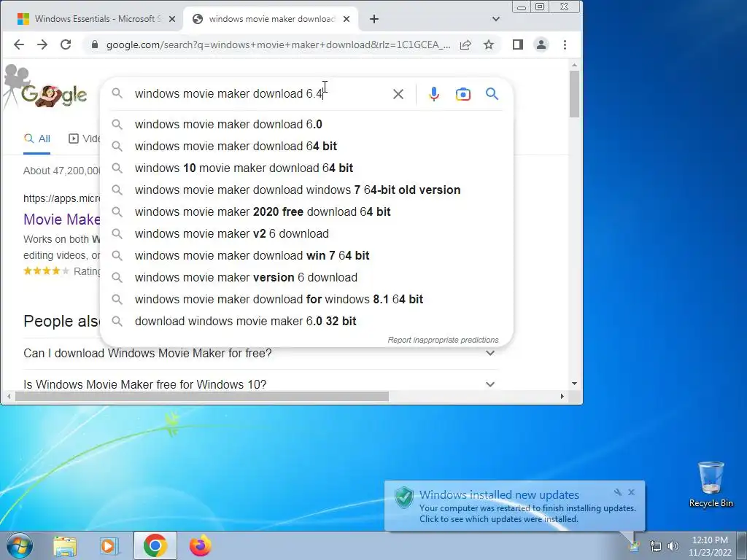
Task: Go forward with the browser forward arrow
Action: [42, 44]
